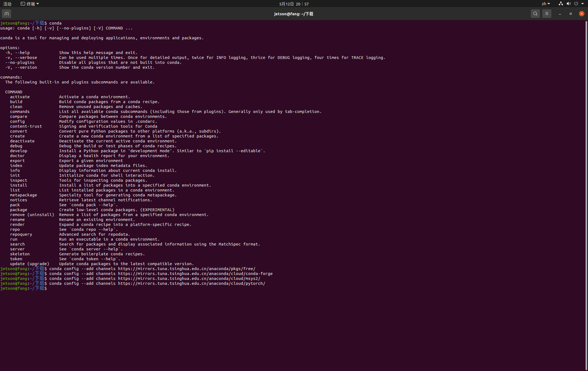Click the 'remove (uninstall)' command name

[x=32, y=215]
